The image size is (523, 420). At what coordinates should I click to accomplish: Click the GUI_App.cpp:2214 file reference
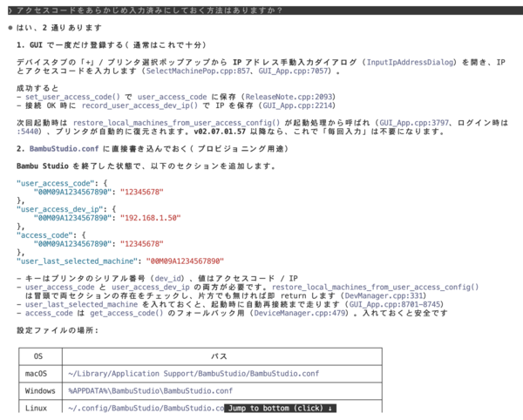(x=297, y=105)
